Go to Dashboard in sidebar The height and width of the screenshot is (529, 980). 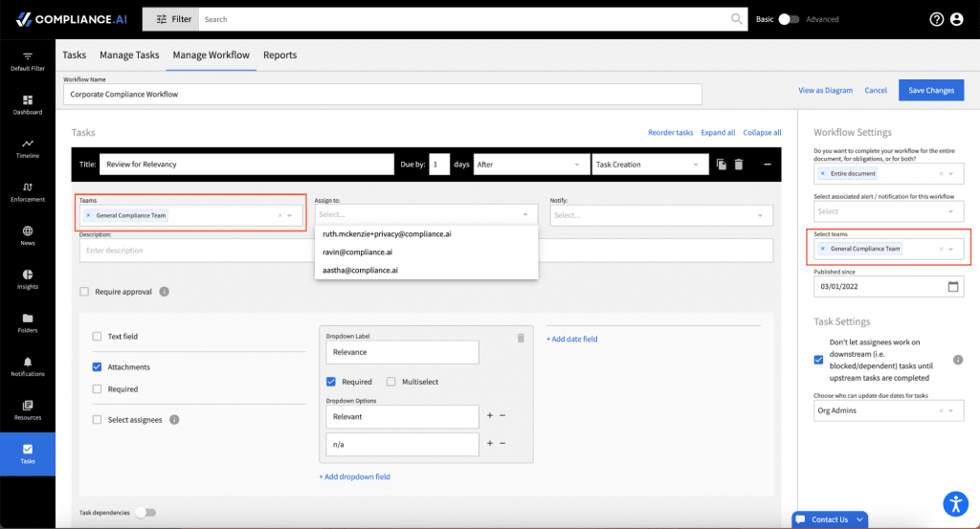click(28, 105)
